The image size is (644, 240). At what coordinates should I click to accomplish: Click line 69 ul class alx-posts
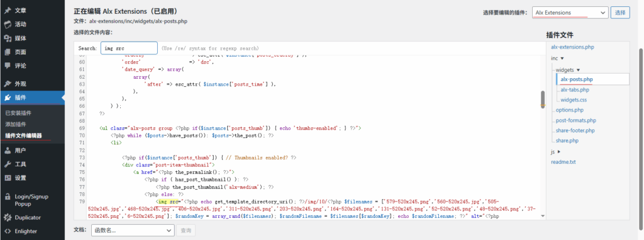(x=230, y=128)
